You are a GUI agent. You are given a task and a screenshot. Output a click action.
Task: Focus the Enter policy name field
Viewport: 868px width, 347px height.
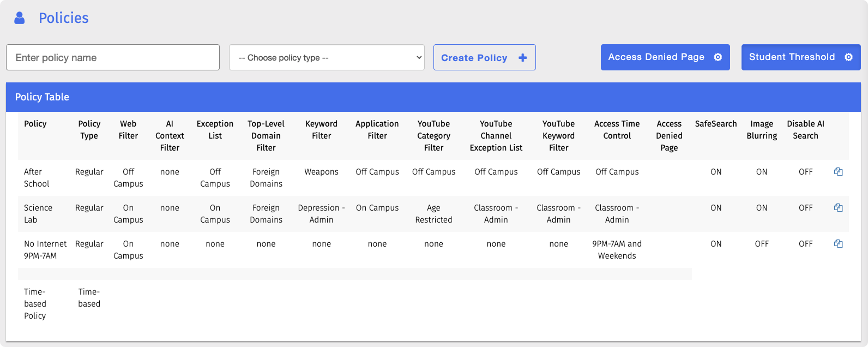[x=113, y=57]
